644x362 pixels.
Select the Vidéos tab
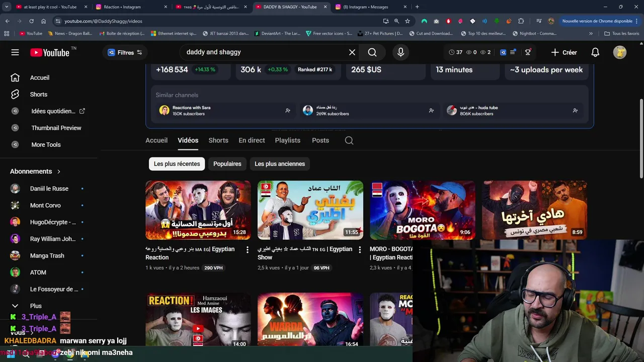(x=188, y=140)
